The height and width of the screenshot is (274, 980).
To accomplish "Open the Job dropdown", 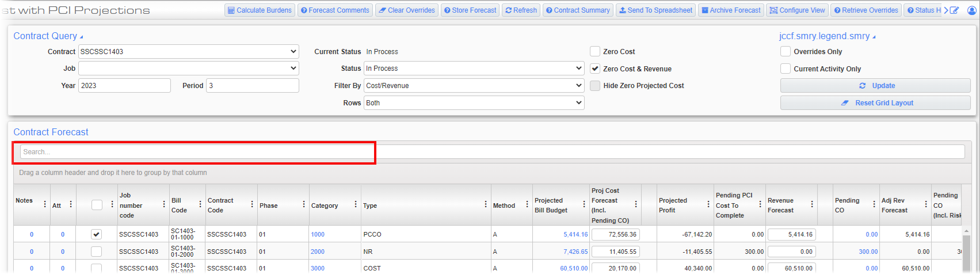I will pyautogui.click(x=189, y=68).
